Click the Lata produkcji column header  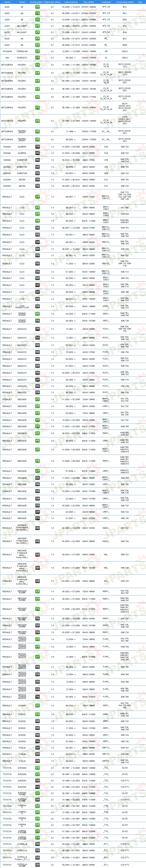(71, 2)
